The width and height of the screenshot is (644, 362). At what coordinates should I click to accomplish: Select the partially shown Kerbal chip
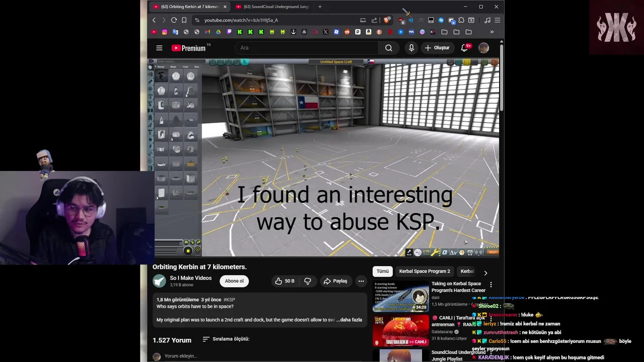(x=467, y=271)
